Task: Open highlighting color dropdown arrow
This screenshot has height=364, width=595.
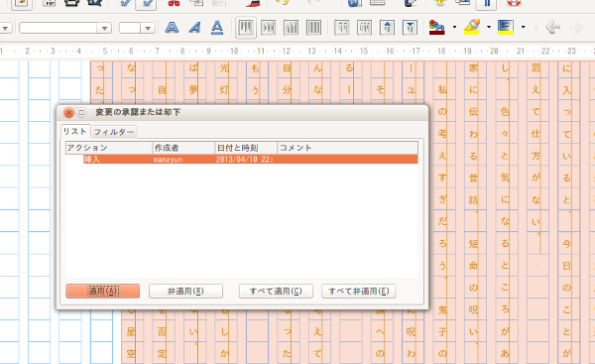Action: coord(489,27)
